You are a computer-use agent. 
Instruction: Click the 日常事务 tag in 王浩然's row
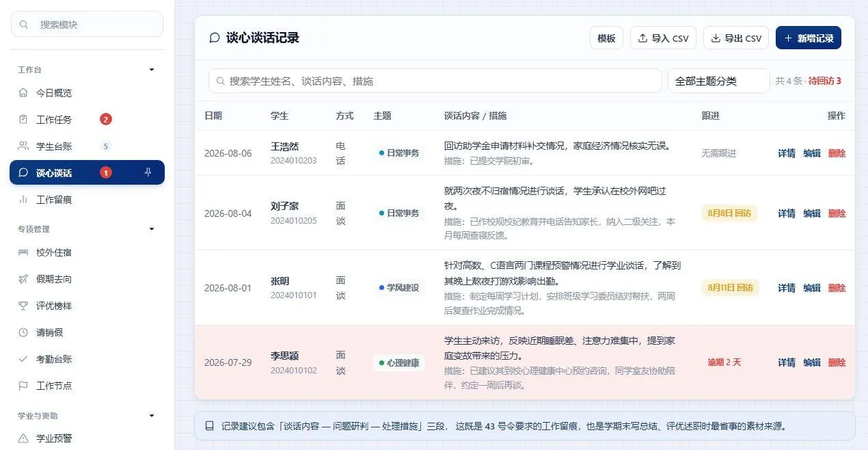point(399,153)
